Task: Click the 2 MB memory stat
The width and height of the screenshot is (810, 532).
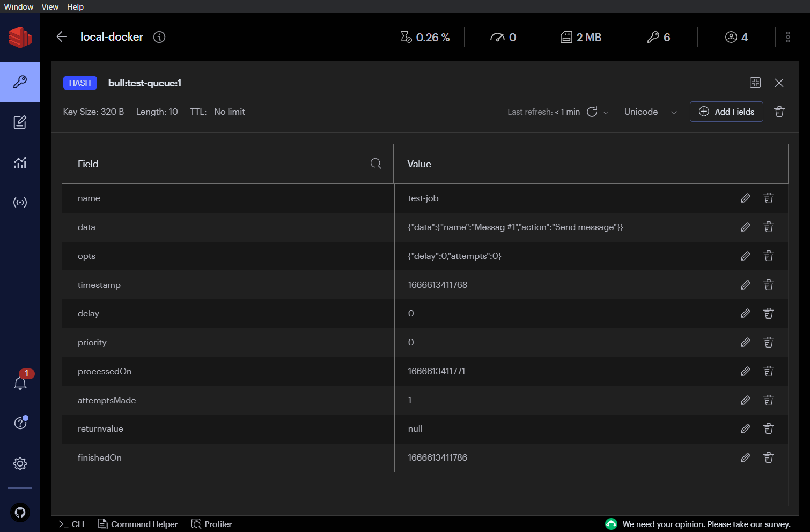Action: 581,37
